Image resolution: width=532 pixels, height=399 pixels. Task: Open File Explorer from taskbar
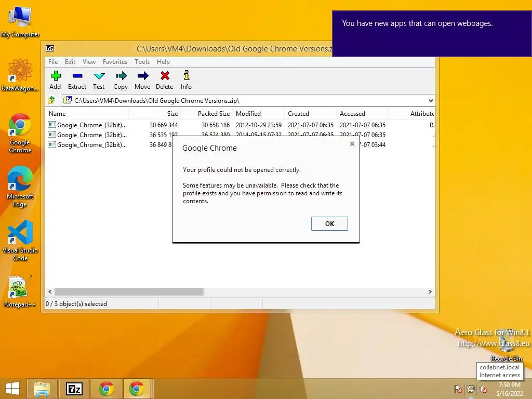pos(42,389)
